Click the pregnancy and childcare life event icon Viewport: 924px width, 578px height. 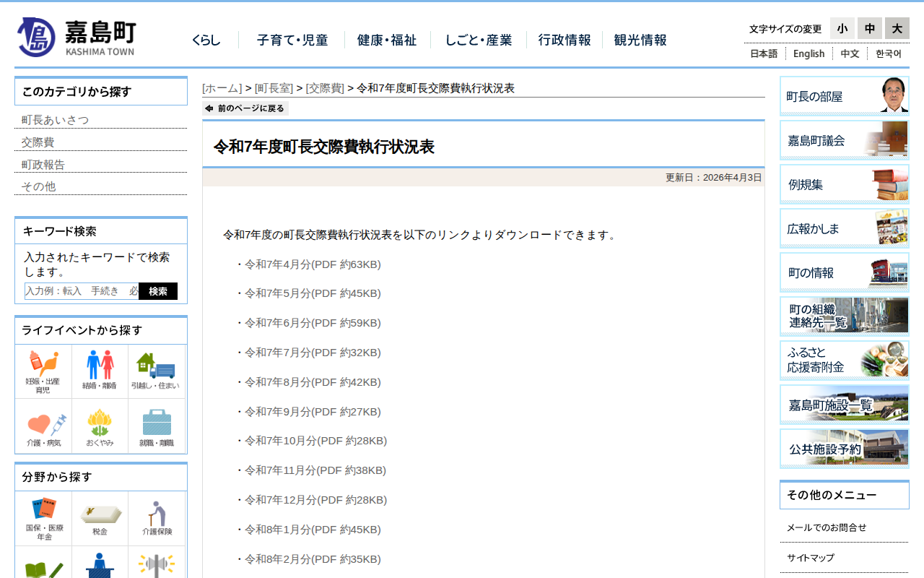43,371
